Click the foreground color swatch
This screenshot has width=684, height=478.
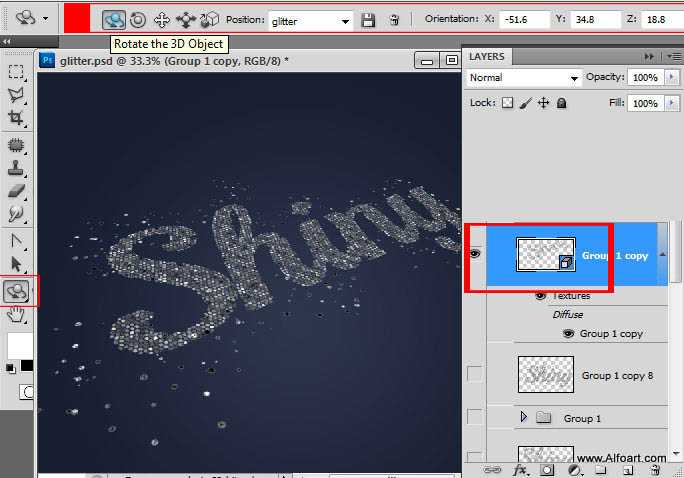pos(19,346)
